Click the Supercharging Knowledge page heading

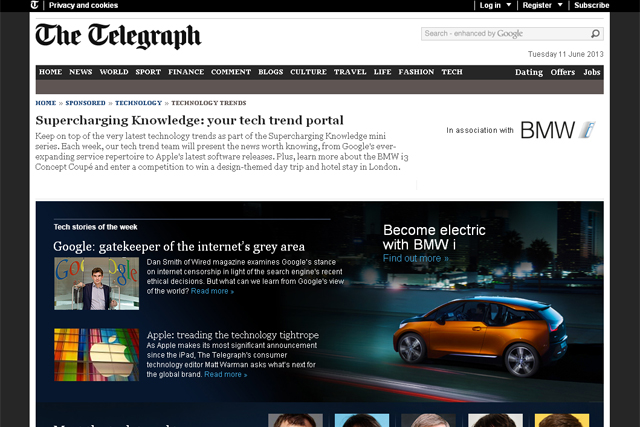click(189, 120)
